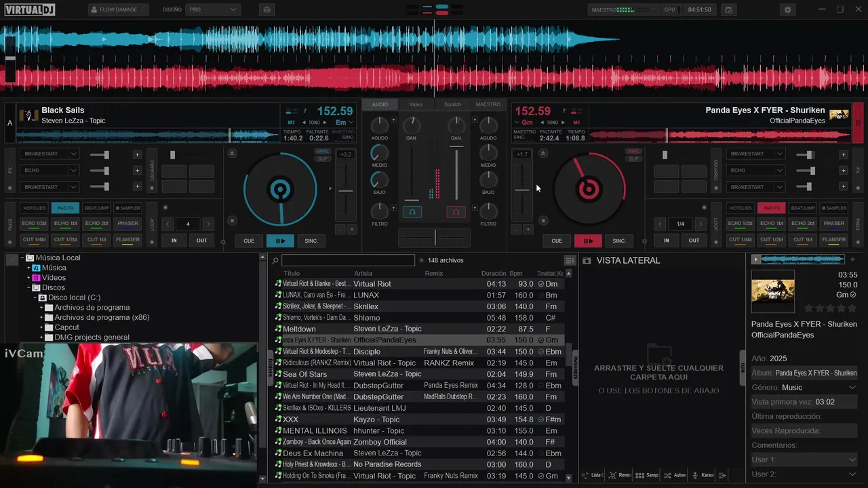The image size is (868, 488).
Task: Click the play/pause button on deck B
Action: point(588,241)
